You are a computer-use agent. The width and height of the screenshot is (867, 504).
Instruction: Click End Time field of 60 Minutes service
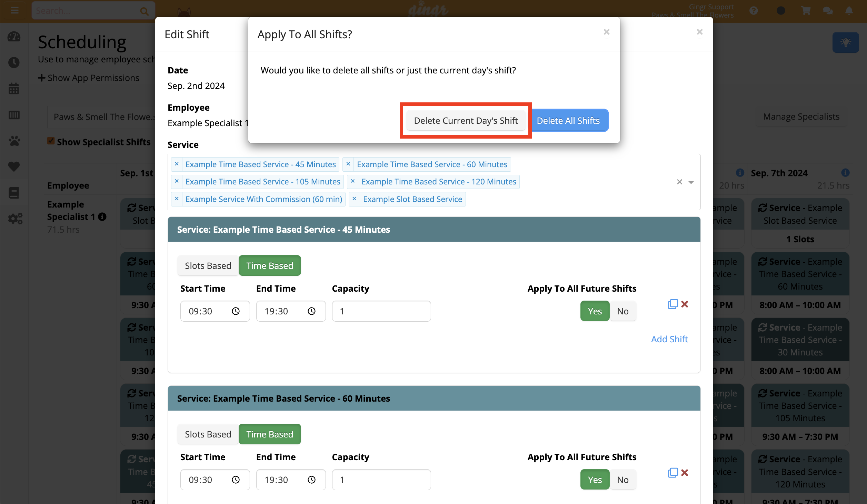[x=291, y=480]
